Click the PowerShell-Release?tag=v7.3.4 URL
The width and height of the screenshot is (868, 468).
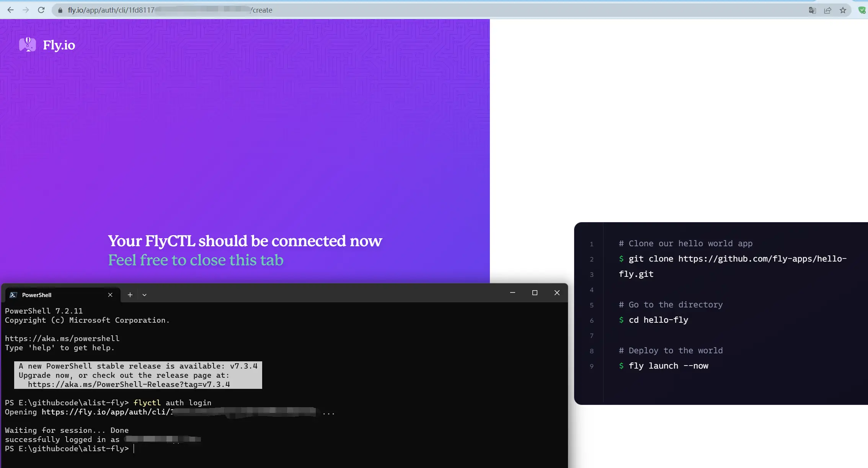click(129, 384)
